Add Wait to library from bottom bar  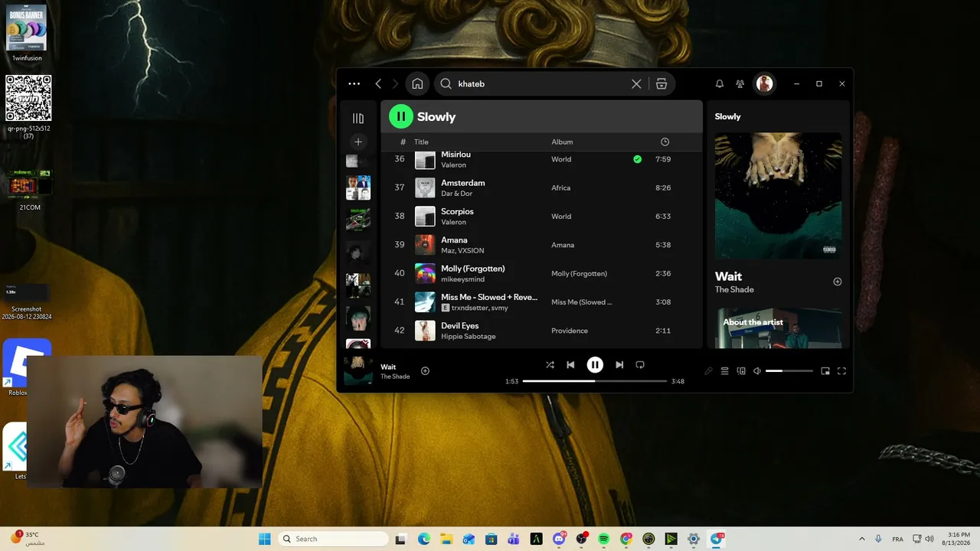pyautogui.click(x=425, y=371)
